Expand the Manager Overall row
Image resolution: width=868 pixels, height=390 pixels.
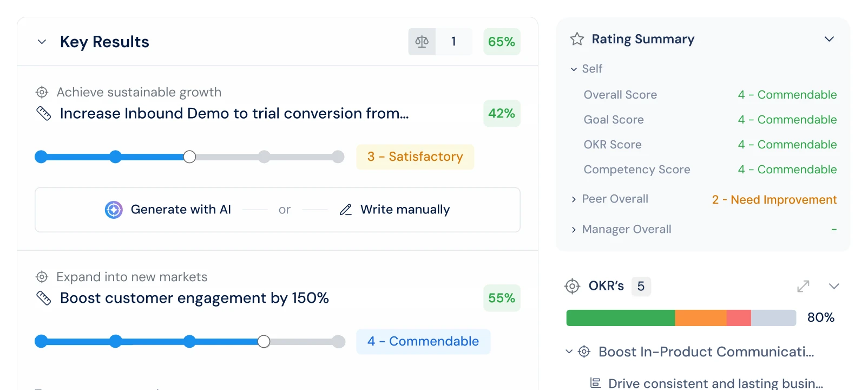point(574,230)
